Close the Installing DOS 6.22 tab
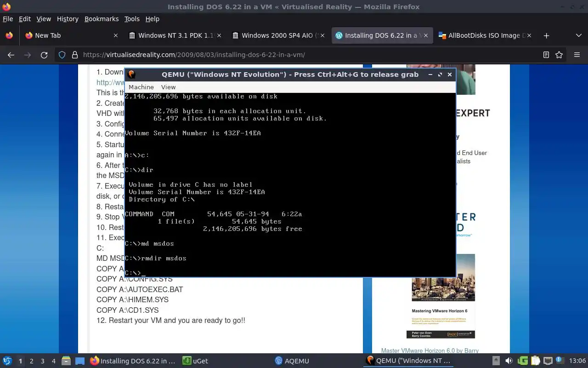The width and height of the screenshot is (588, 368). coord(426,35)
